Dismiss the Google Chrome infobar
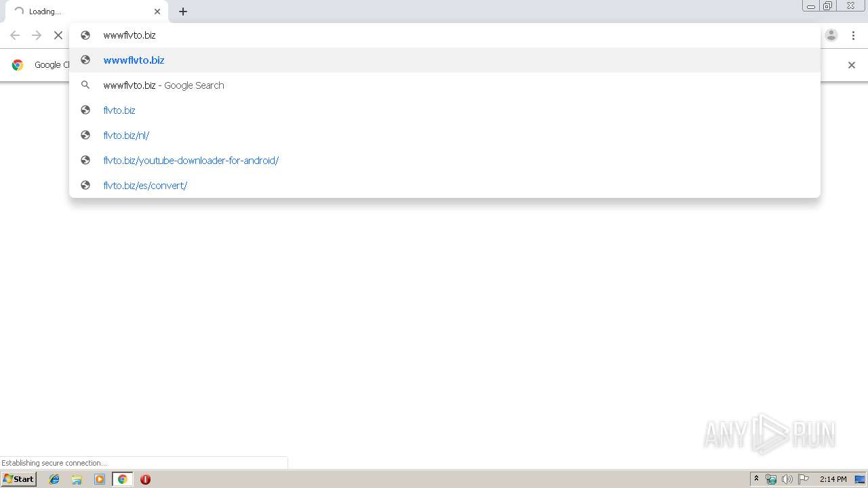The width and height of the screenshot is (868, 488). tap(852, 65)
